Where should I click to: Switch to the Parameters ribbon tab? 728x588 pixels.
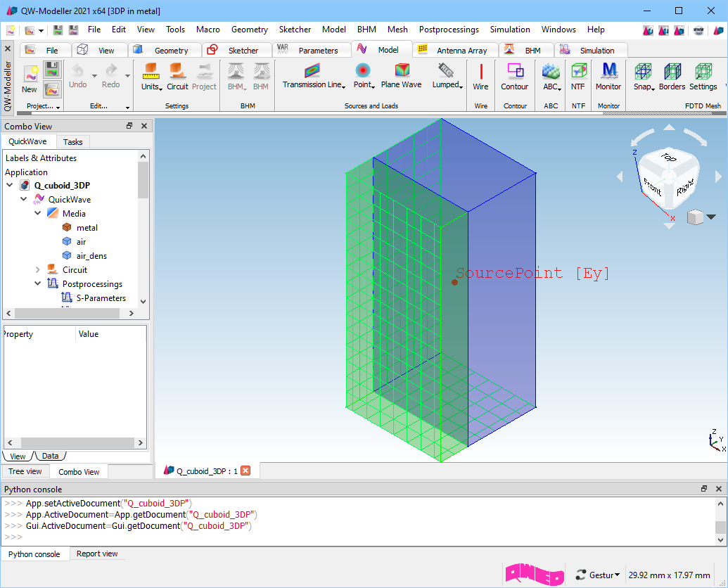tap(312, 50)
